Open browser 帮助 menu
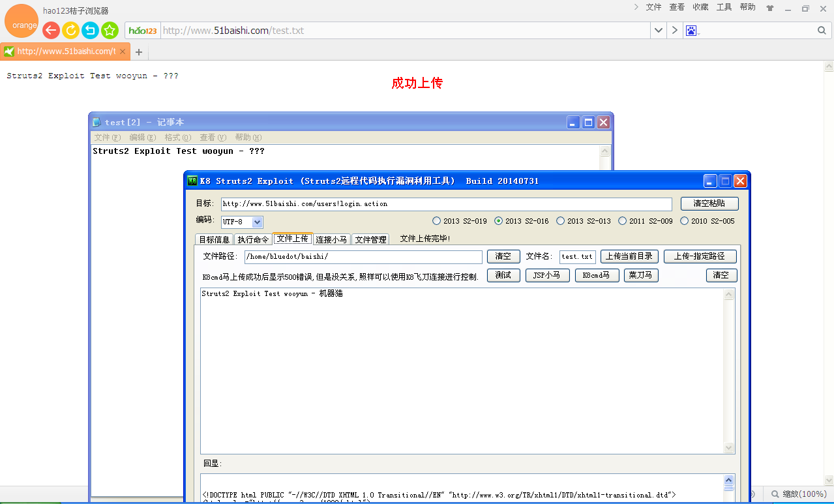Screen dimensions: 834x504 pos(747,7)
